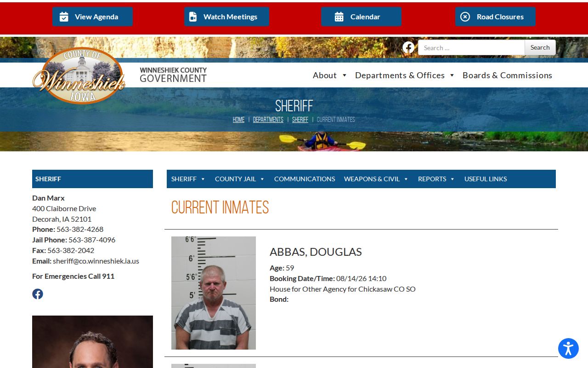
Task: Open the Useful Links nav item
Action: pyautogui.click(x=486, y=179)
